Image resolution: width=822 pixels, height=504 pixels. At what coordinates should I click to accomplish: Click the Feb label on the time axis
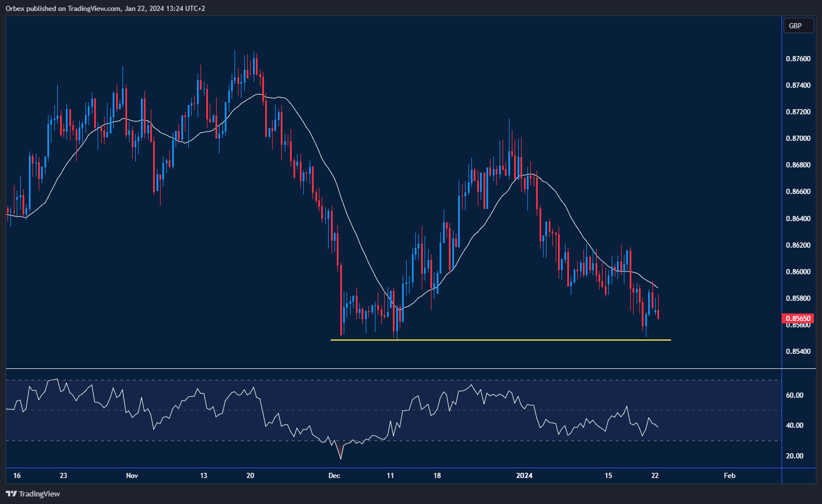click(x=729, y=476)
